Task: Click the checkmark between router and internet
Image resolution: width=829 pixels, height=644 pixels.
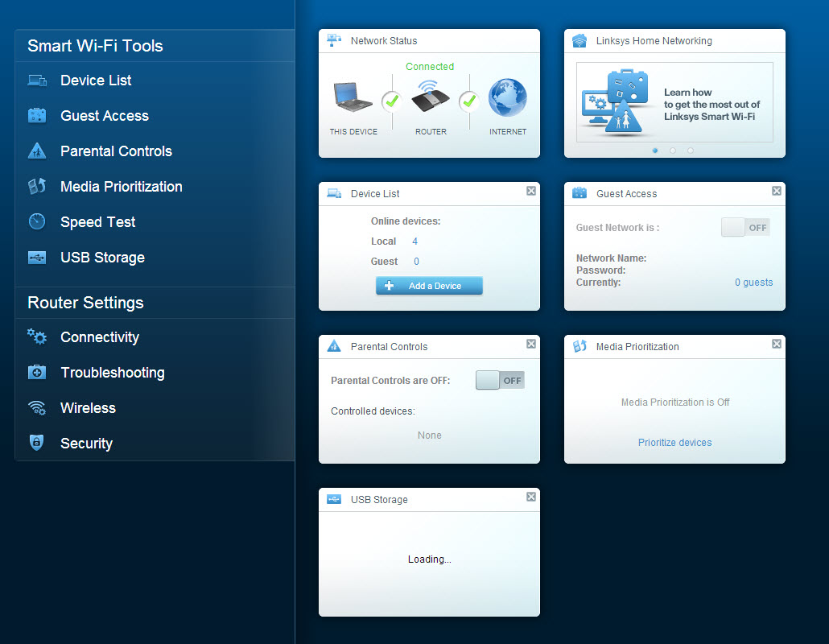Action: [x=469, y=101]
